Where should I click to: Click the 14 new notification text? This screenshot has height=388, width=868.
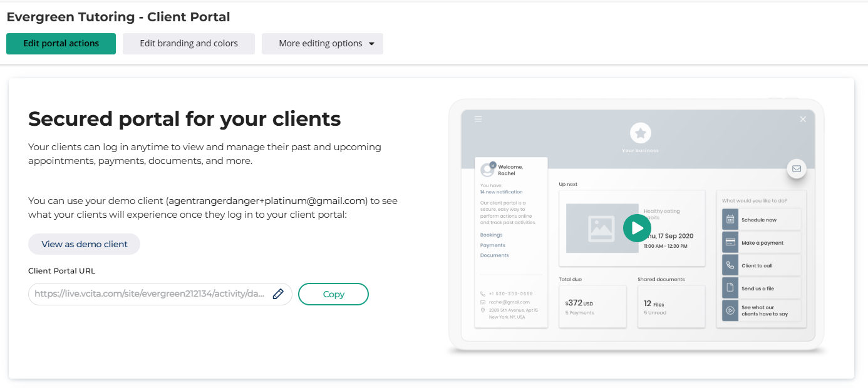coord(501,192)
